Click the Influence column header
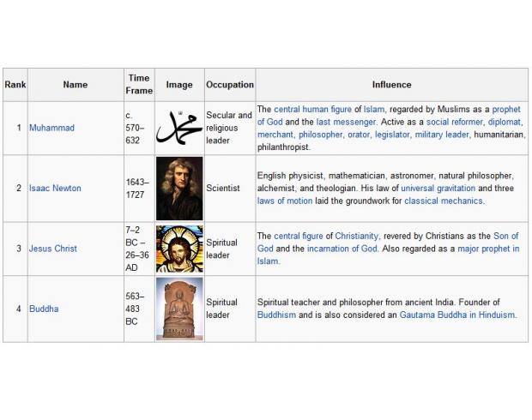Screen dimensions: 532x420 [391, 85]
